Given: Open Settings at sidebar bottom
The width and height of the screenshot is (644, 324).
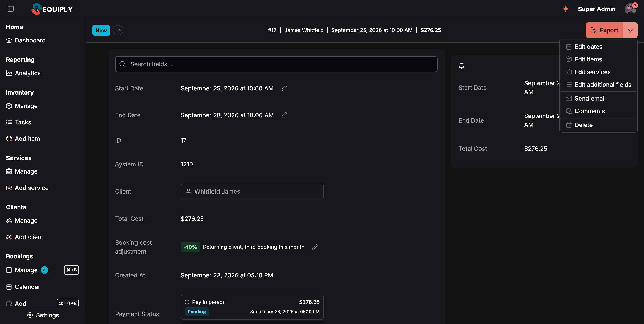Looking at the screenshot, I should (43, 315).
